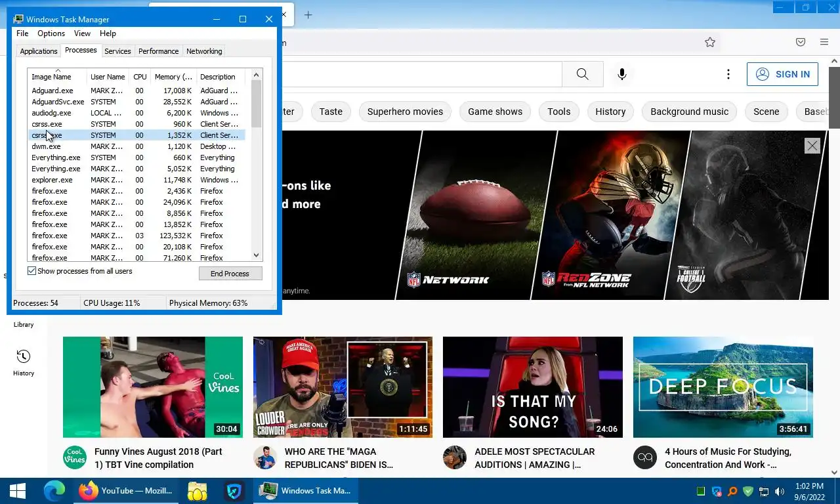This screenshot has height=504, width=840.
Task: Sort processes by CPU column header
Action: 140,76
